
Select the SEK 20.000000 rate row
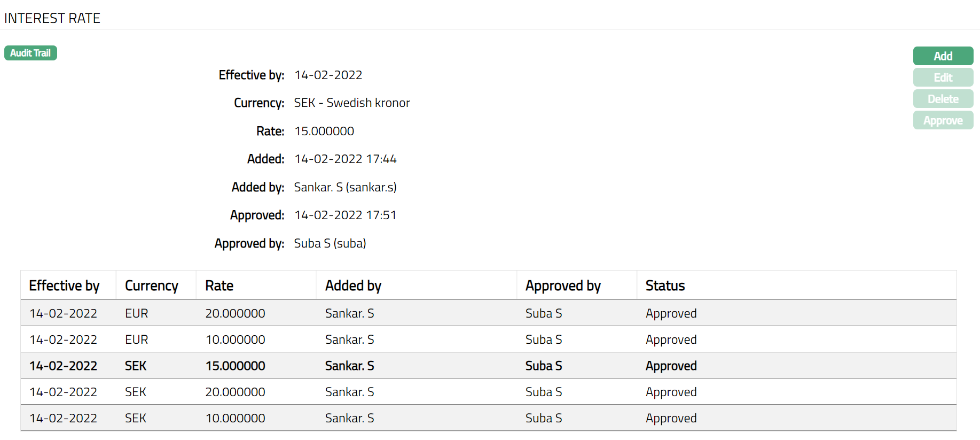[235, 392]
